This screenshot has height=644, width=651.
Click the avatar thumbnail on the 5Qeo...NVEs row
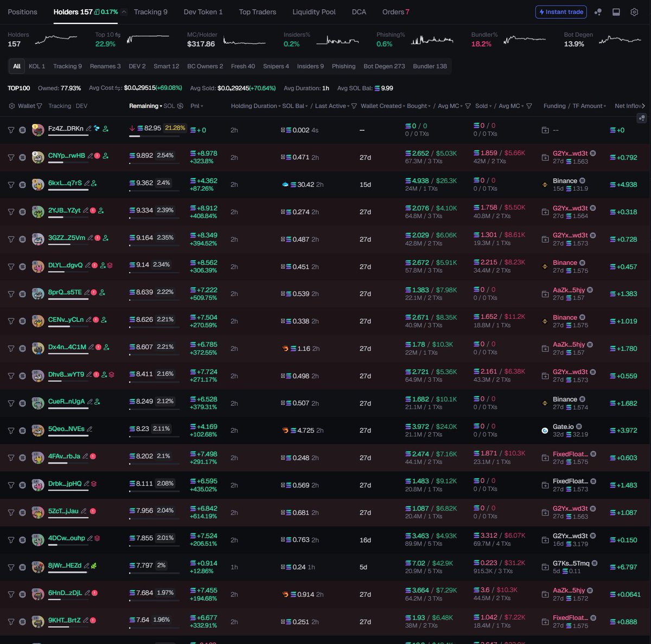pyautogui.click(x=37, y=430)
